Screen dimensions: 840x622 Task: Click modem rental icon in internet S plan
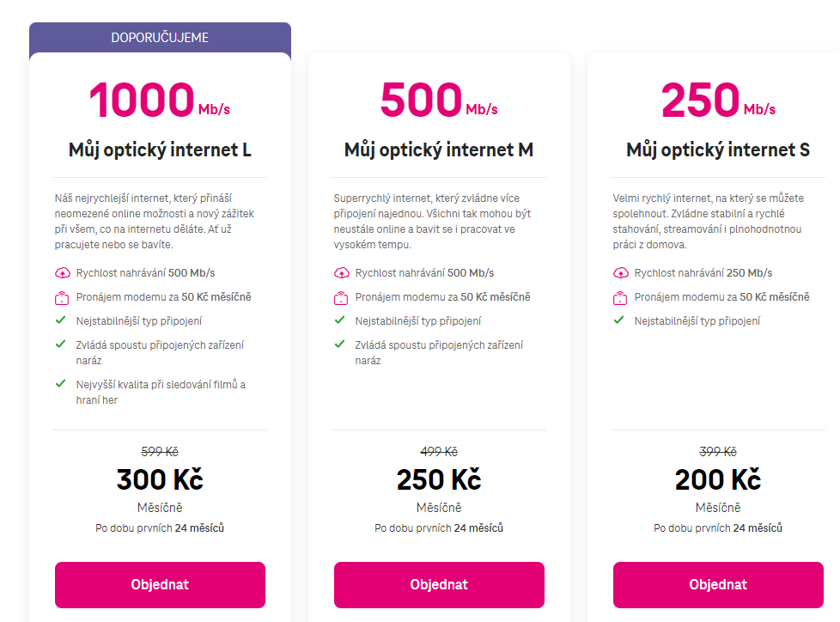pyautogui.click(x=620, y=298)
